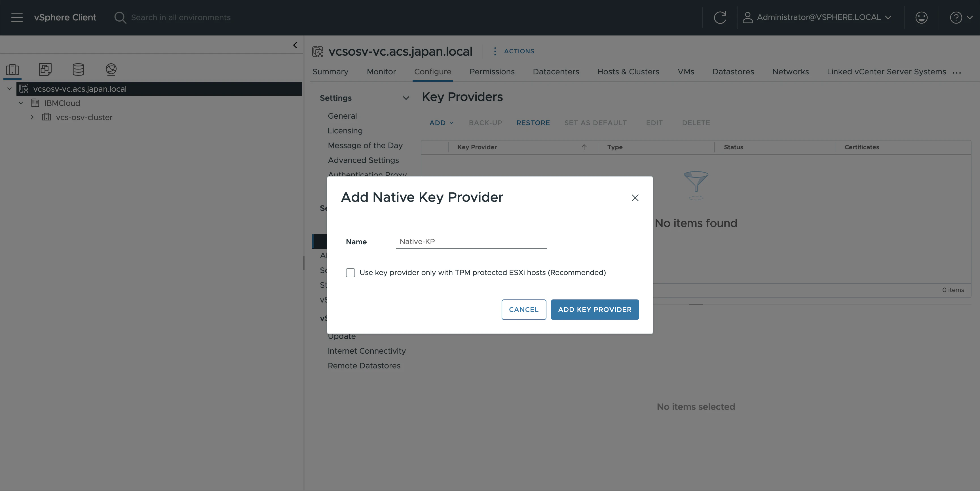Open Linked vCenter Server Systems tab
980x491 pixels.
886,72
